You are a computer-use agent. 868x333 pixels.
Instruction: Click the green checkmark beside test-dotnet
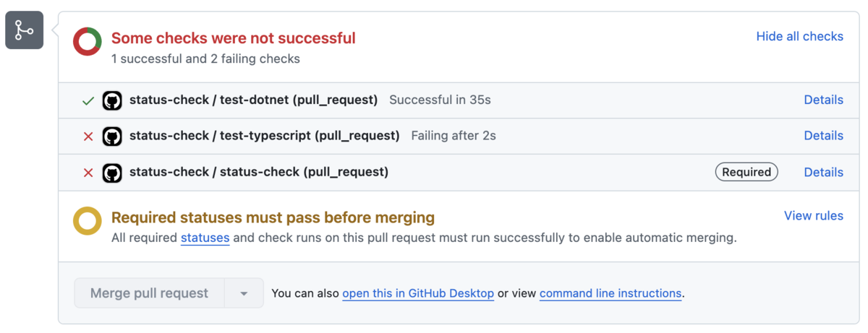coord(88,100)
